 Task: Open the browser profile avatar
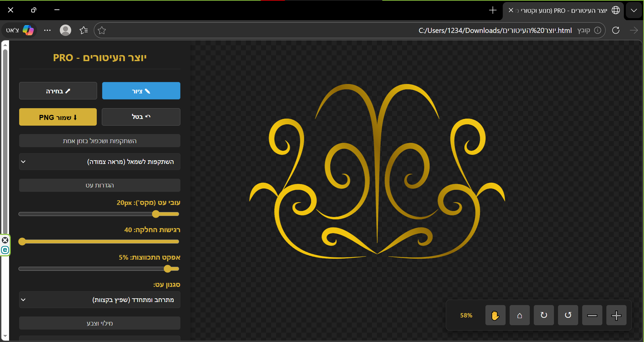(65, 30)
